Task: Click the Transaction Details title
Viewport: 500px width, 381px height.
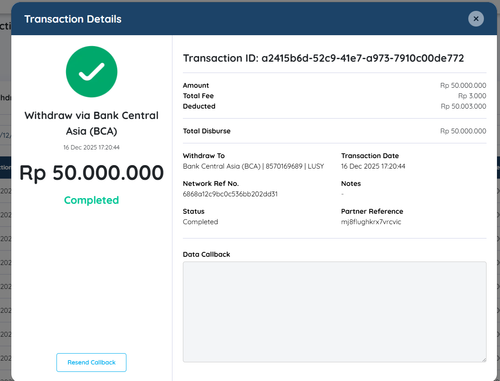Action: (73, 19)
